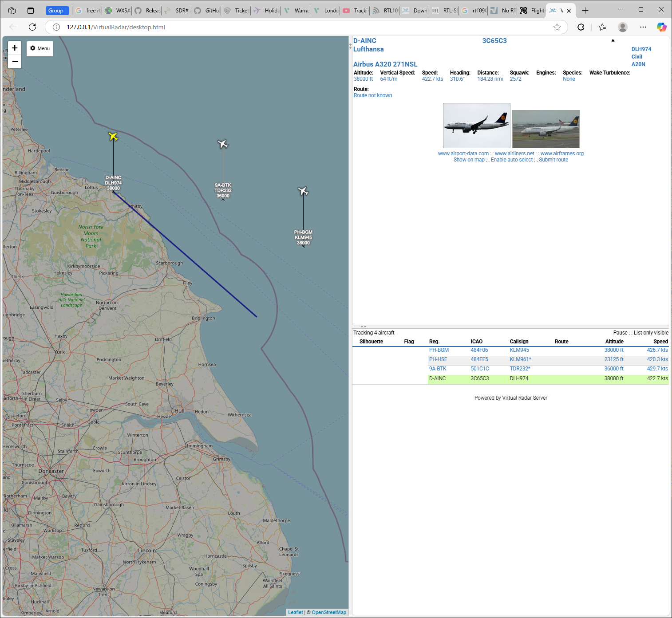Image resolution: width=672 pixels, height=618 pixels.
Task: Click Submit route link
Action: pyautogui.click(x=553, y=160)
